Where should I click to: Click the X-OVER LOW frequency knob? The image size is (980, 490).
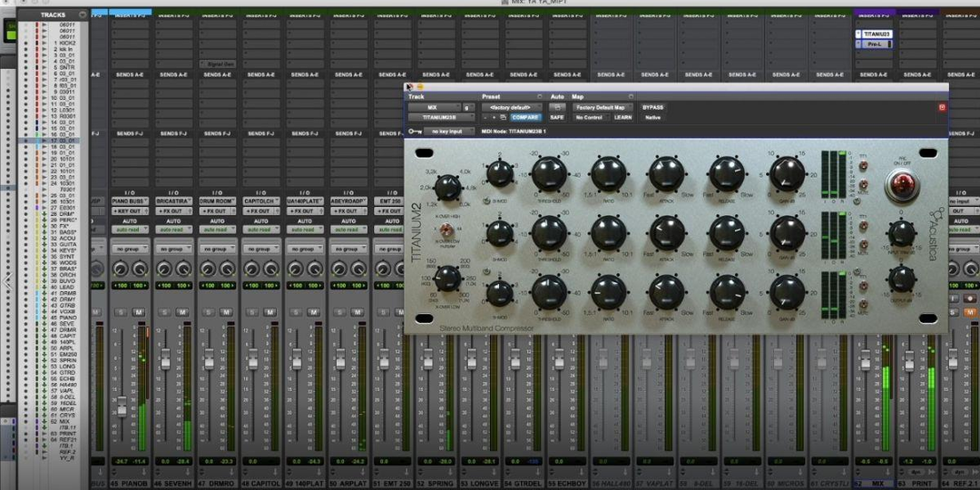[447, 279]
